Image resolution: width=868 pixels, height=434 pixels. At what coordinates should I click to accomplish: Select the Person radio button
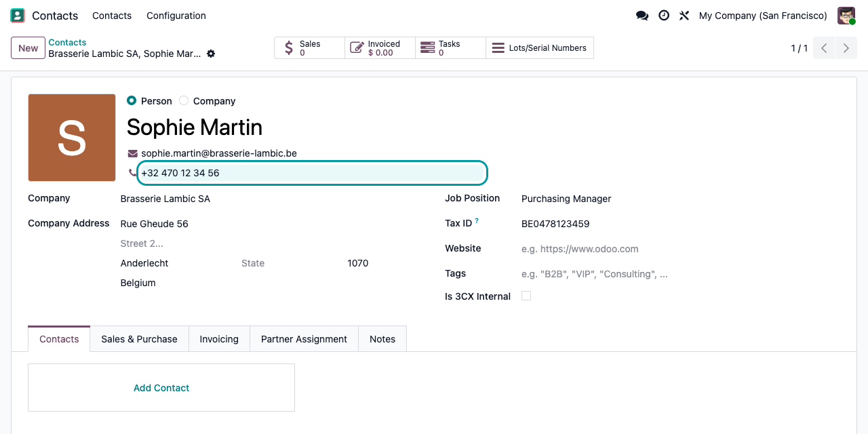click(x=132, y=100)
